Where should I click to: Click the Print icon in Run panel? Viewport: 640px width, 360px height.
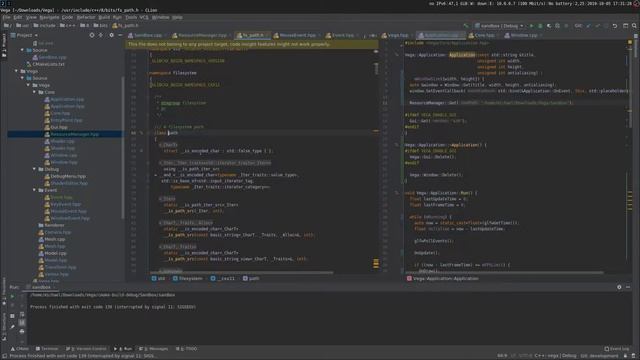coord(22,331)
